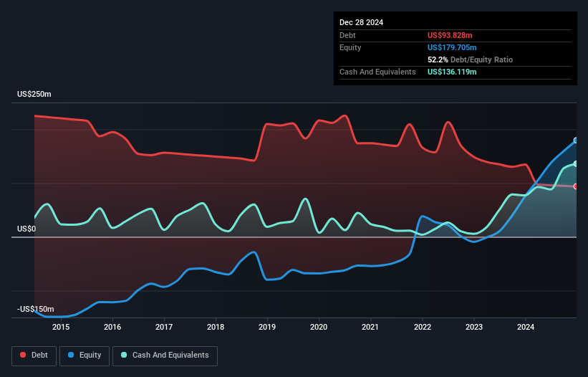
Task: Toggle the Debt series legend button
Action: pos(34,355)
